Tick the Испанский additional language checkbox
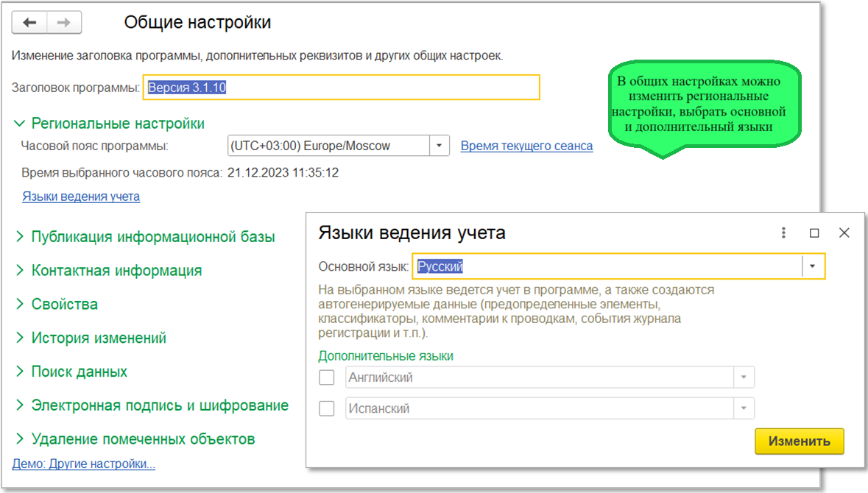The image size is (868, 493). tap(326, 408)
